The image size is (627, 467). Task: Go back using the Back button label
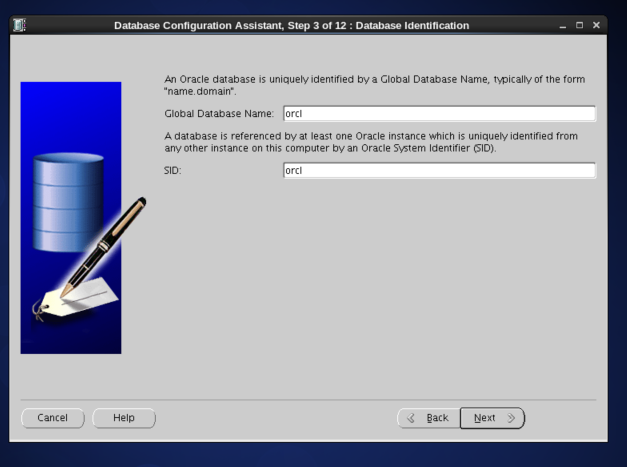437,418
